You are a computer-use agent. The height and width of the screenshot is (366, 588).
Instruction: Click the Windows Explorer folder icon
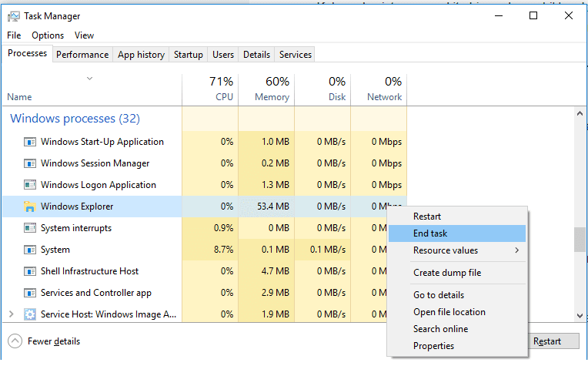[x=30, y=207]
